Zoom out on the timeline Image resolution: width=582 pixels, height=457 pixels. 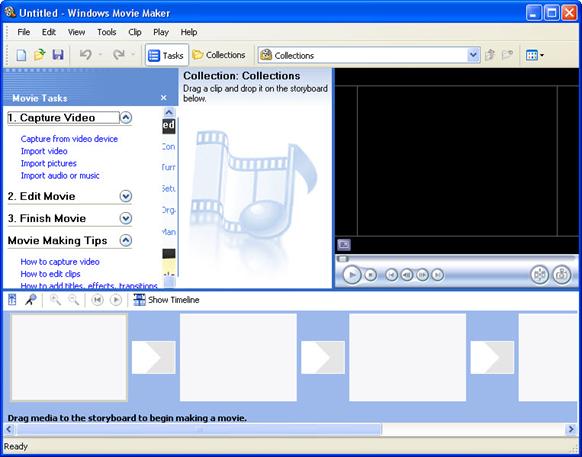(73, 300)
